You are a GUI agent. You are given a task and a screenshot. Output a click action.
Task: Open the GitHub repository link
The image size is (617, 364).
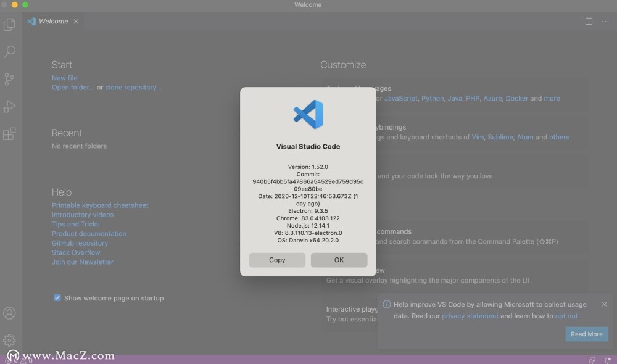coord(80,243)
